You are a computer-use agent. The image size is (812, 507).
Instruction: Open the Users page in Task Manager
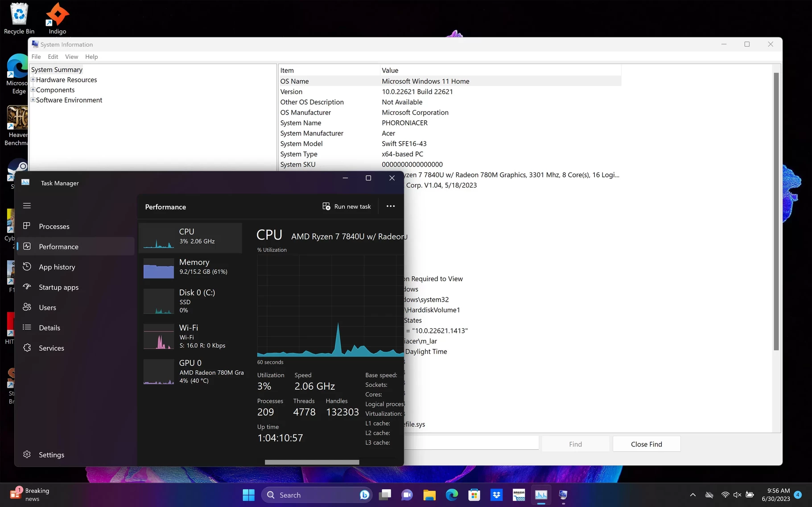click(x=76, y=307)
